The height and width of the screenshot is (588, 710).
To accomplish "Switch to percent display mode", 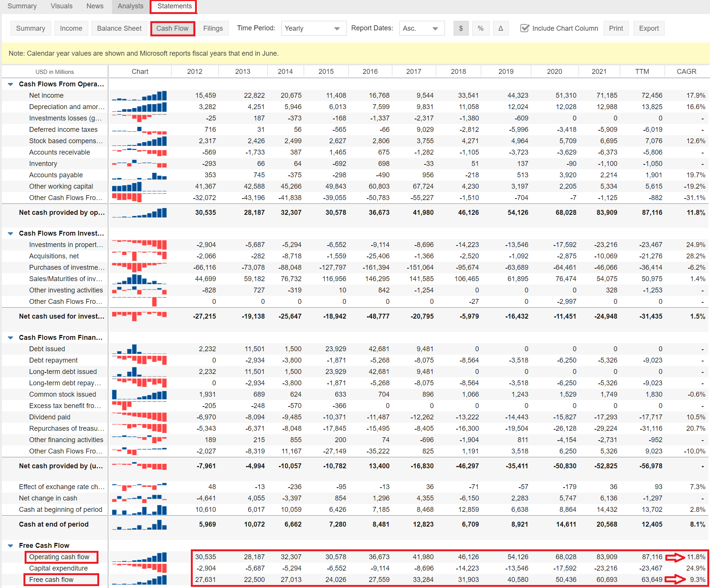I will click(x=481, y=28).
